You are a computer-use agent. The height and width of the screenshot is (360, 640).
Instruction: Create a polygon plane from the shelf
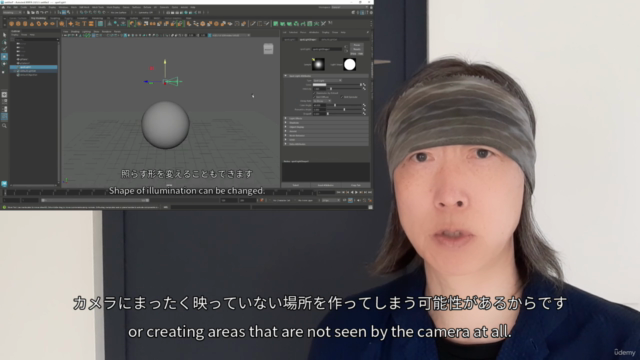point(45,24)
